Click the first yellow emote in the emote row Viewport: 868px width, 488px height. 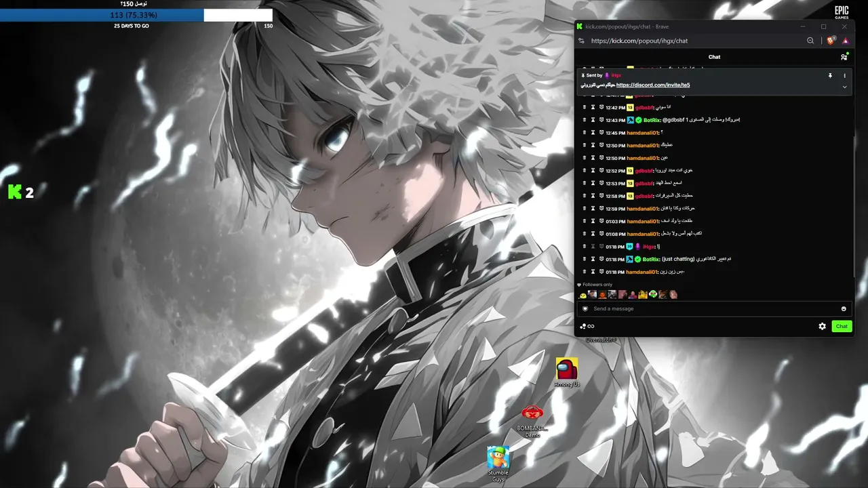[x=583, y=295]
